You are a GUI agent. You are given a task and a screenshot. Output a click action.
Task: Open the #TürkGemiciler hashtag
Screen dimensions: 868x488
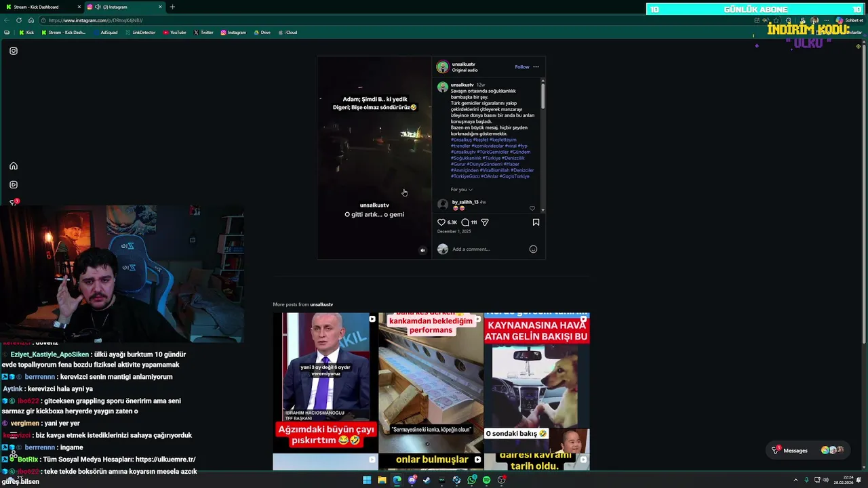click(493, 152)
